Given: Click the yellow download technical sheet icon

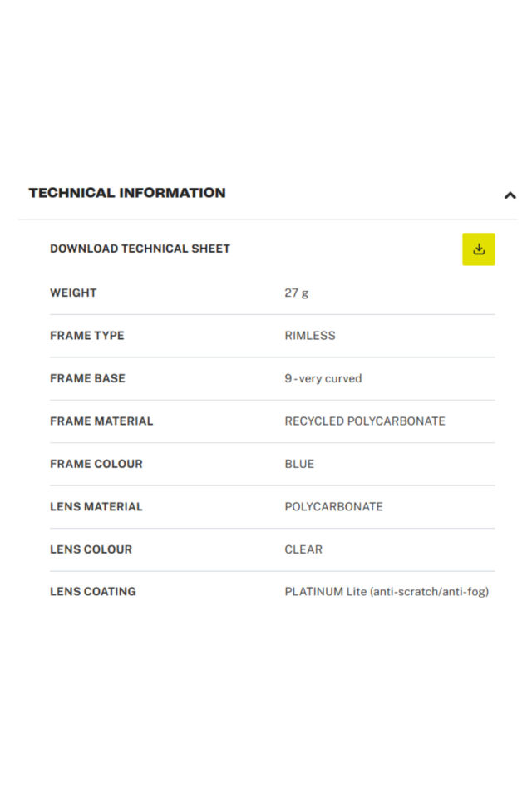Looking at the screenshot, I should 478,249.
